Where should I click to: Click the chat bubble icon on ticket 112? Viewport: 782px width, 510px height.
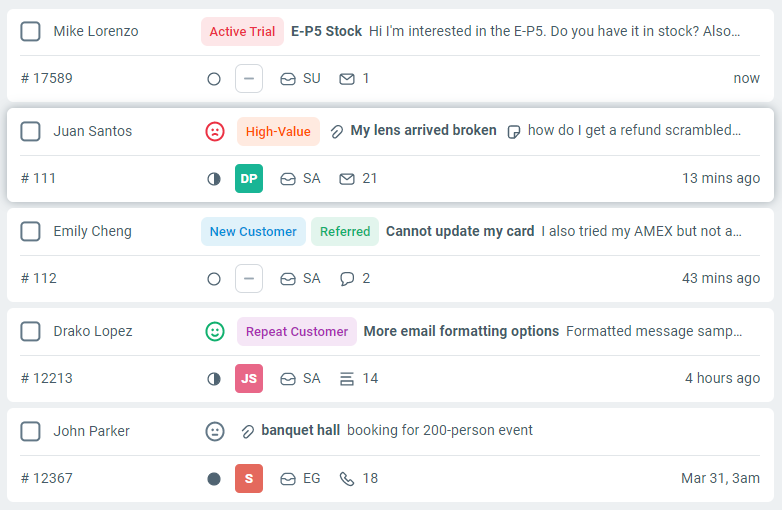(x=347, y=279)
